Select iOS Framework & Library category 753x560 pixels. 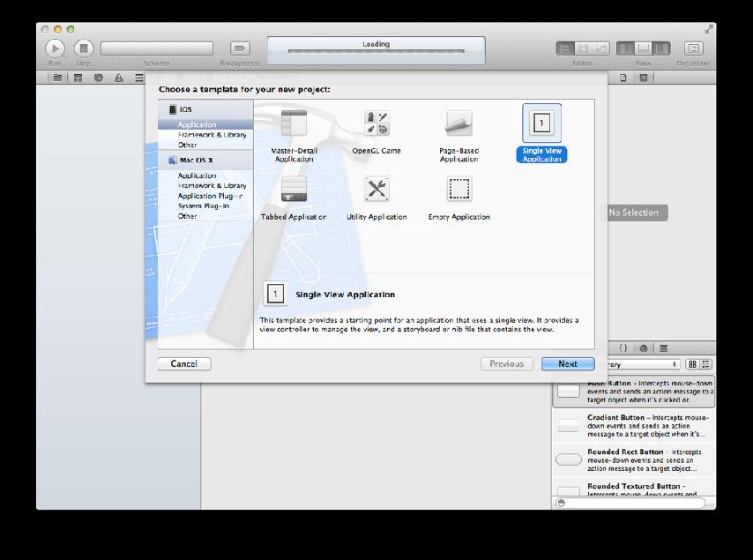pyautogui.click(x=205, y=134)
